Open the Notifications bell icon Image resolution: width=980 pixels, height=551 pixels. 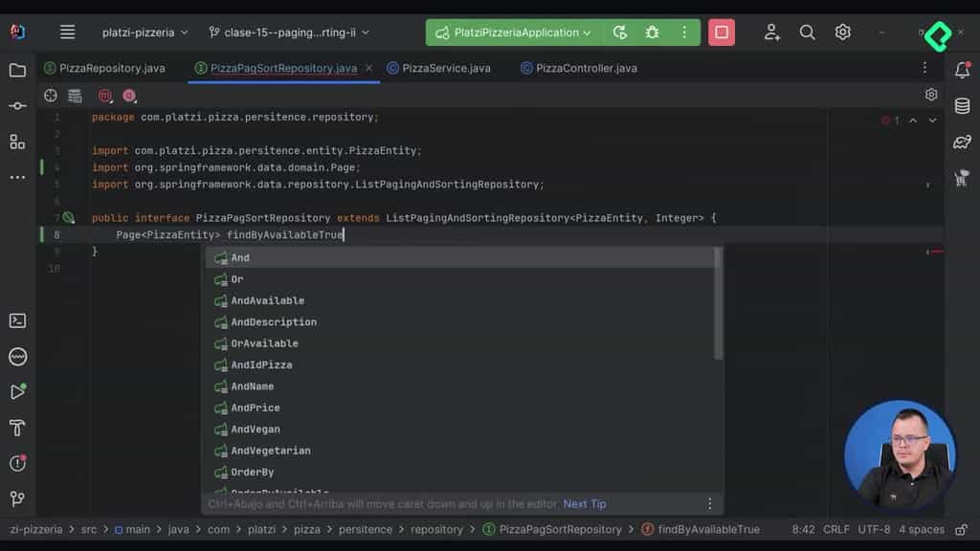click(x=961, y=68)
